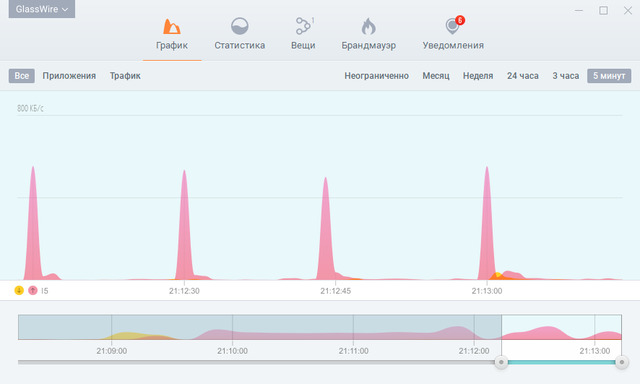
Task: Switch to the Трафик view
Action: tap(125, 76)
